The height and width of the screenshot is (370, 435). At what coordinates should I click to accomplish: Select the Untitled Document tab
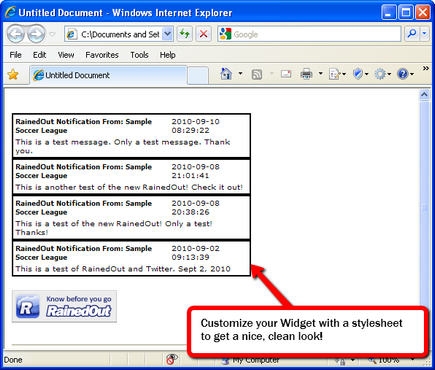point(109,75)
